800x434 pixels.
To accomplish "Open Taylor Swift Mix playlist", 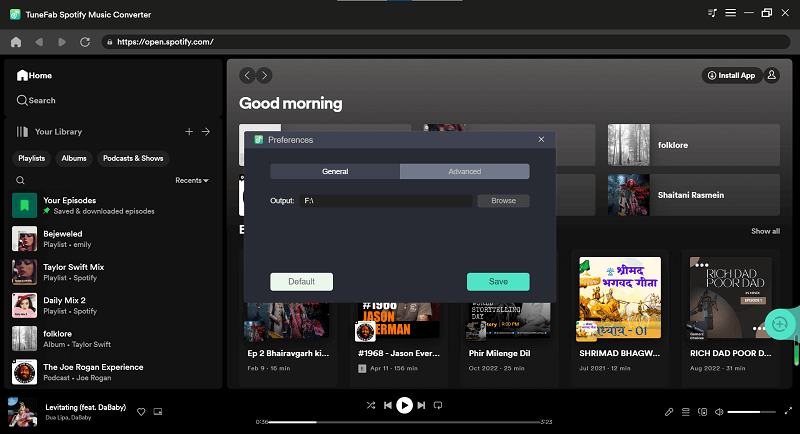I will [113, 272].
